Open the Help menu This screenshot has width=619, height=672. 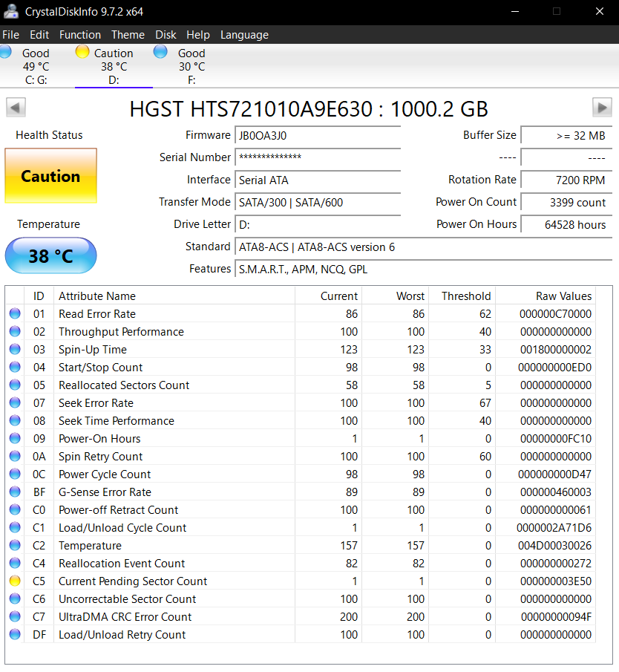[x=198, y=35]
